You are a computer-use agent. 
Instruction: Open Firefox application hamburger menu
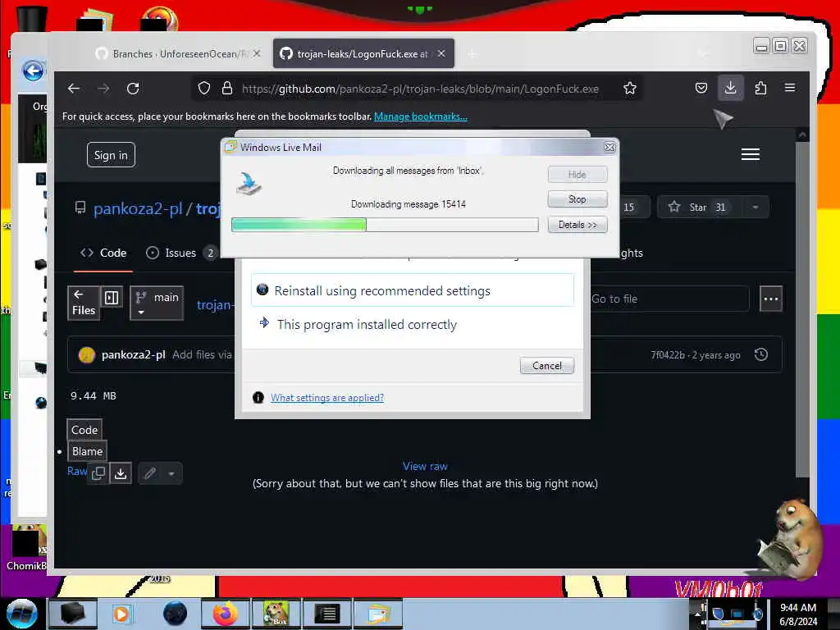pyautogui.click(x=790, y=88)
